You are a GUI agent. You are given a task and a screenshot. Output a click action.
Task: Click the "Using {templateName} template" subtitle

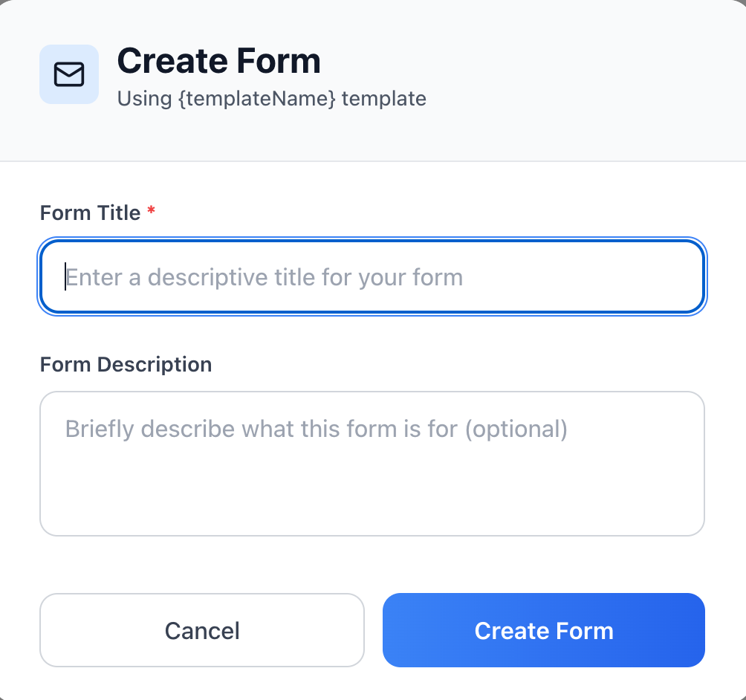271,99
